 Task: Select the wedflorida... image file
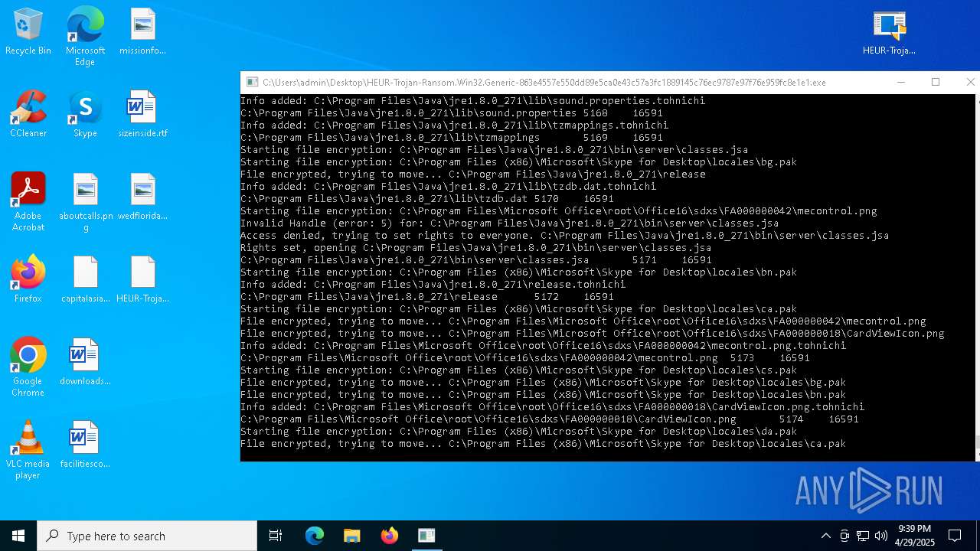coord(142,197)
